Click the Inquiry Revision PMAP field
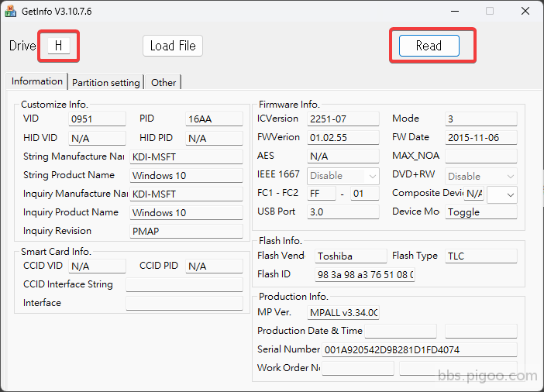The height and width of the screenshot is (392, 544). (186, 231)
